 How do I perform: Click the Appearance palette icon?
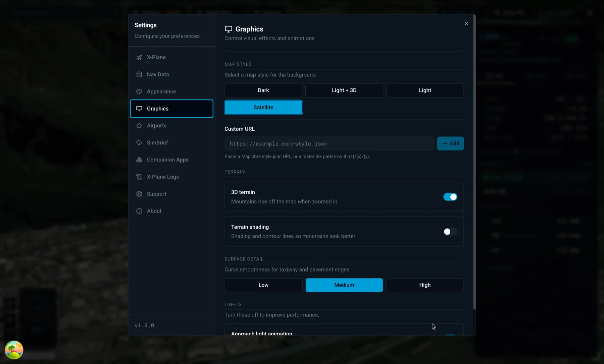point(139,92)
